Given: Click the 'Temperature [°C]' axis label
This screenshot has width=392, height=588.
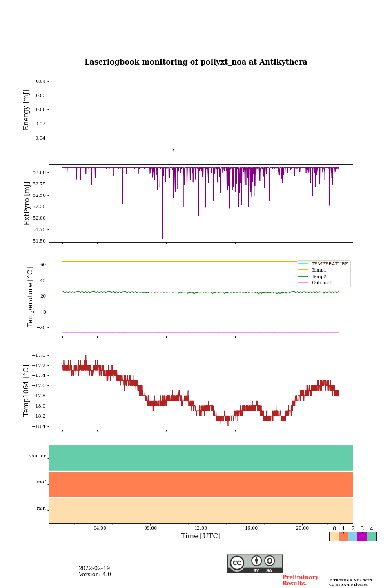Looking at the screenshot, I should [x=30, y=297].
